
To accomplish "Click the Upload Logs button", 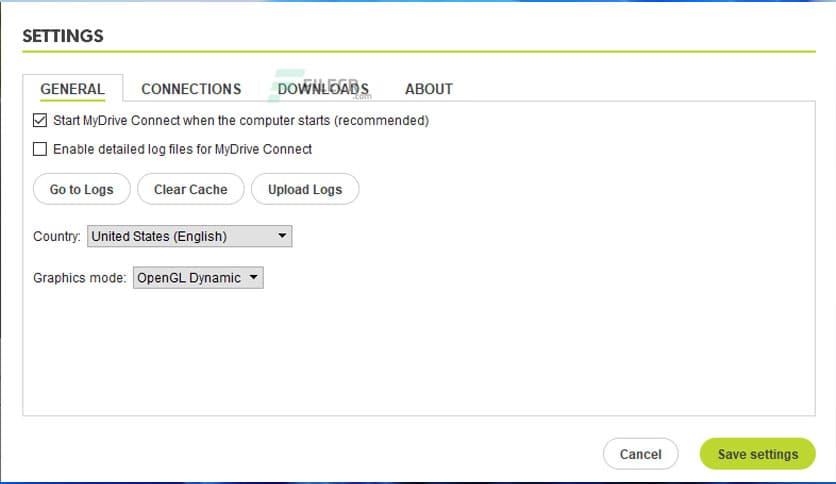I will point(305,189).
